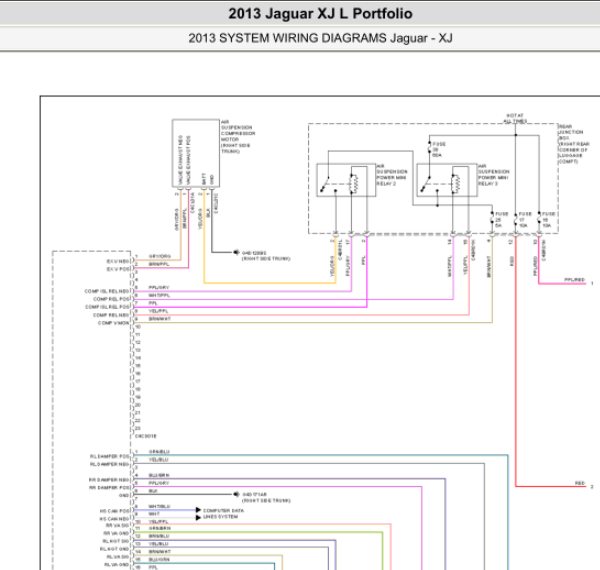This screenshot has height=570, width=600.
Task: Click the horizontal WHT/PPL wire label at pin 6
Action: 159,295
